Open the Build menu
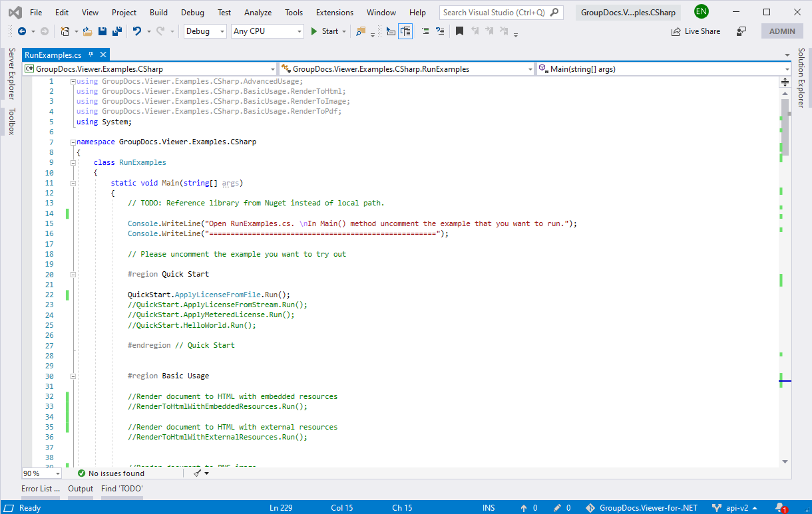Screen dimensions: 812x514 [x=158, y=12]
